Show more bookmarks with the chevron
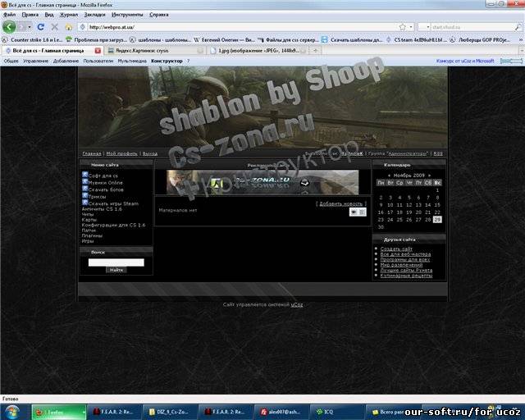Screen dimensions: 525x420 (521, 39)
